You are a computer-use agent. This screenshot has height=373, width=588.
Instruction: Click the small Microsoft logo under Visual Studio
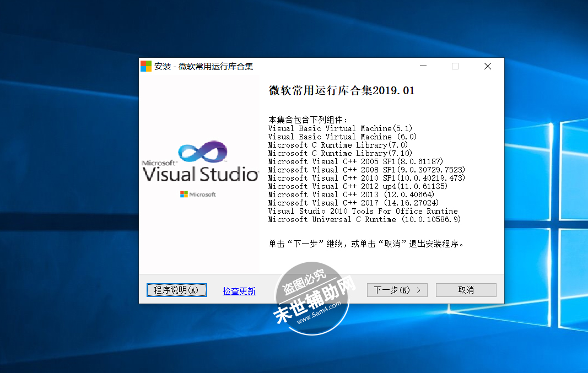point(198,194)
